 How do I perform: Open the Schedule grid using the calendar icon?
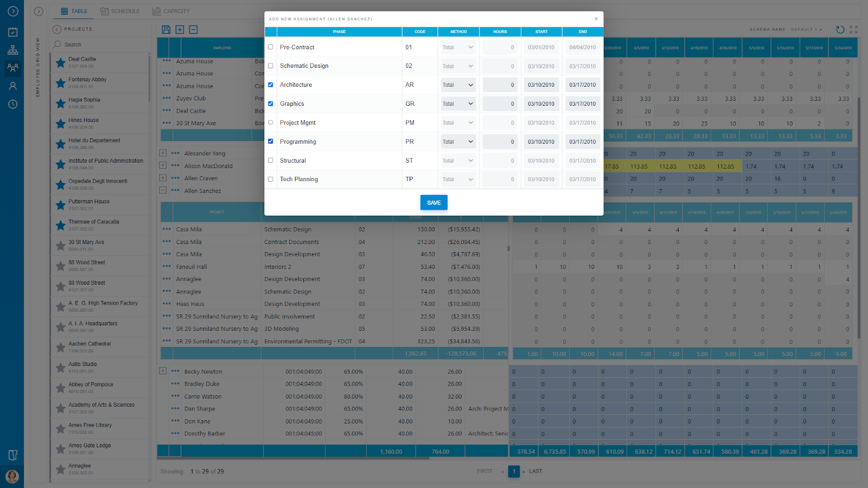12,31
